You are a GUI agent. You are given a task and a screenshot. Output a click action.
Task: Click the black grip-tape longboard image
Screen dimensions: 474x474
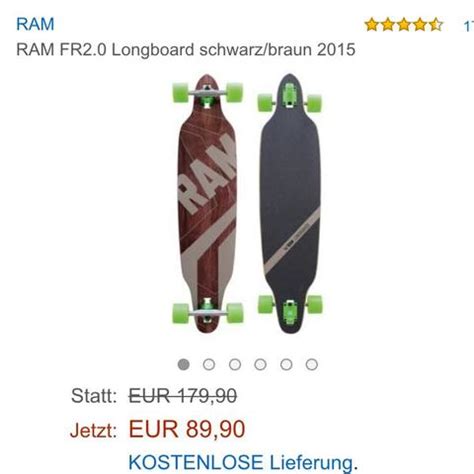tap(290, 203)
